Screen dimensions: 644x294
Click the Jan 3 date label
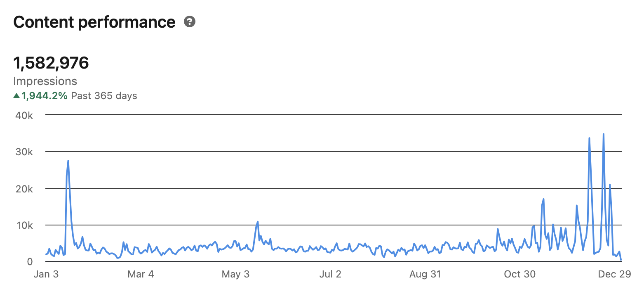(x=46, y=274)
